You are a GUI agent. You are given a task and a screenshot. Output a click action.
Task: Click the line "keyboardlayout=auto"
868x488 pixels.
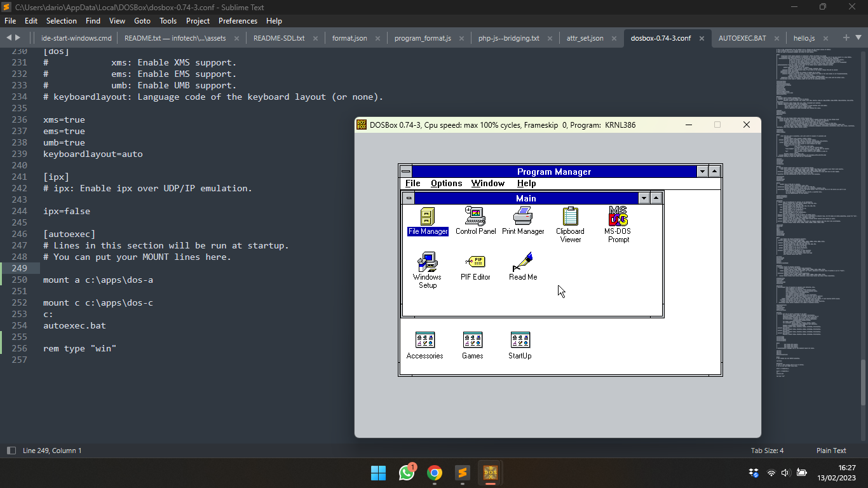[93, 154]
